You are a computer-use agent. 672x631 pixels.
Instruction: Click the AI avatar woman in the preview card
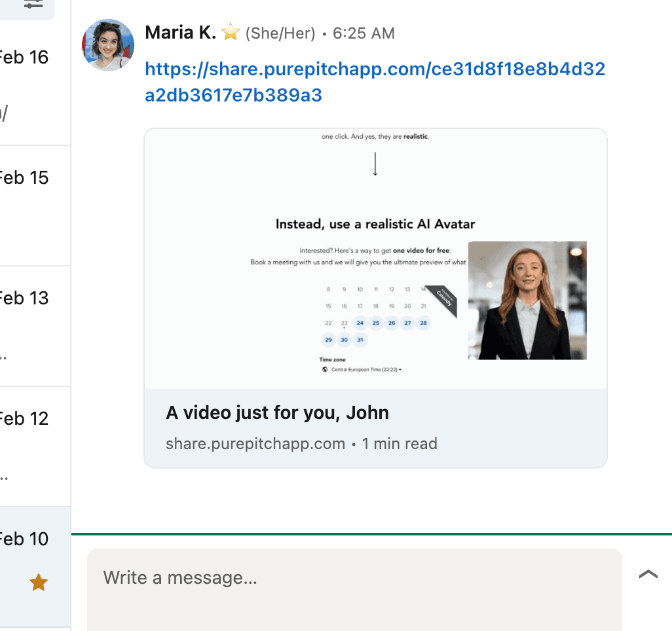point(528,300)
